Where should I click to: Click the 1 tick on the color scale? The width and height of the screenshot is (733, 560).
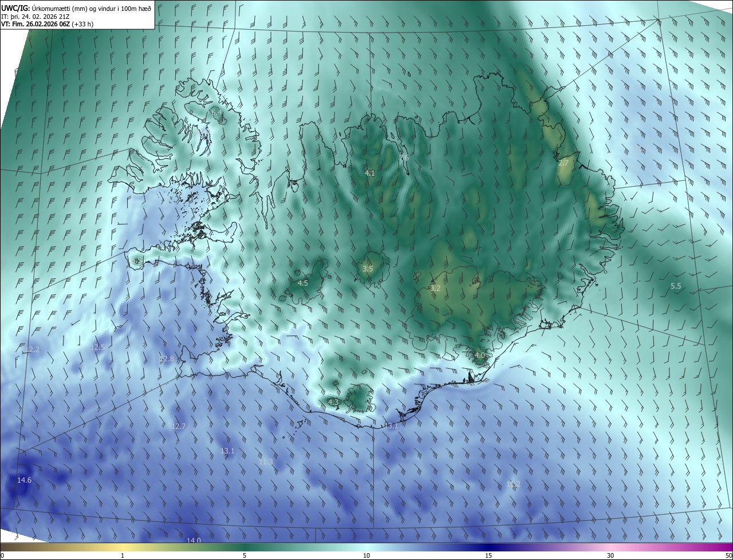pos(123,555)
